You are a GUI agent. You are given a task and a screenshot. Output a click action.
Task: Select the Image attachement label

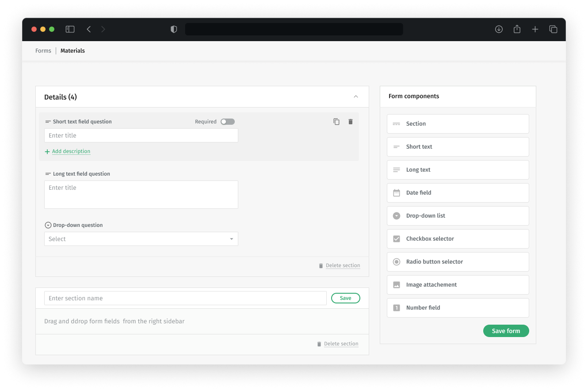(431, 285)
